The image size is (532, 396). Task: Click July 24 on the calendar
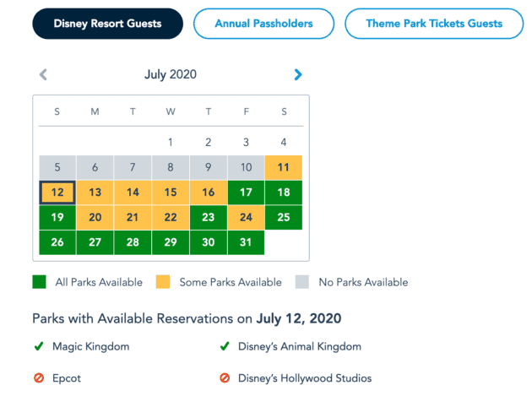tap(246, 217)
